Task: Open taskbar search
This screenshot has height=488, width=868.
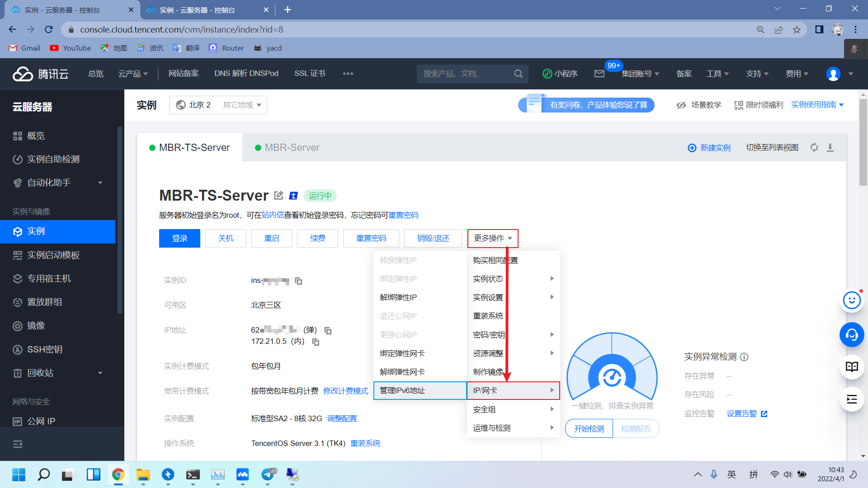Action: point(43,474)
